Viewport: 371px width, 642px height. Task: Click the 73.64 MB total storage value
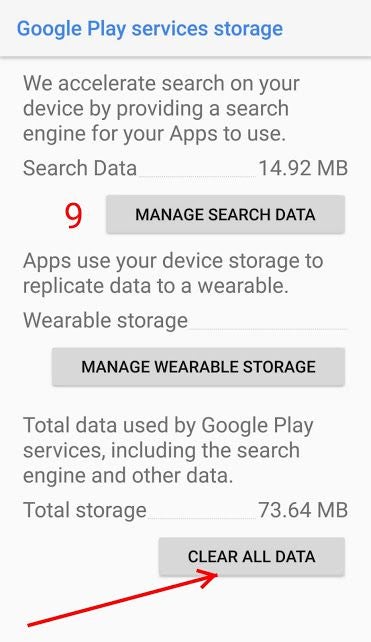tap(303, 510)
